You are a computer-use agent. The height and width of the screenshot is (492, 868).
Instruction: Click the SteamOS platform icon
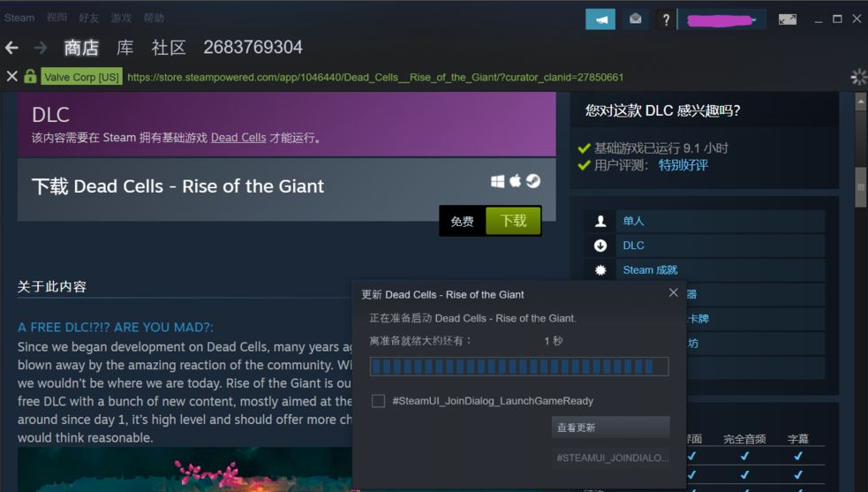[533, 181]
